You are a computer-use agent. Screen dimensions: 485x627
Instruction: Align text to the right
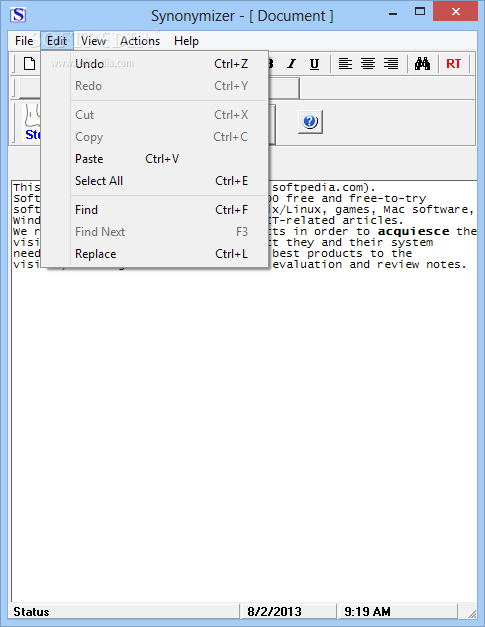tap(391, 64)
